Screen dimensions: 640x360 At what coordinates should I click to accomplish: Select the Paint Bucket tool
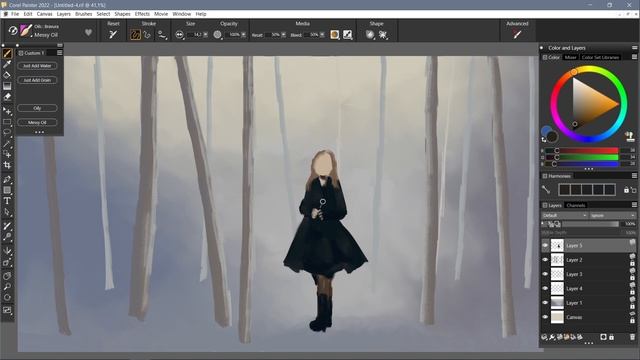pos(7,75)
